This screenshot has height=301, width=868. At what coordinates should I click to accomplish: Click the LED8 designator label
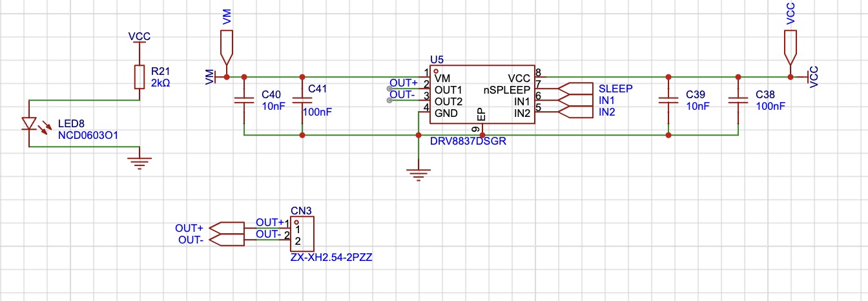tap(70, 123)
